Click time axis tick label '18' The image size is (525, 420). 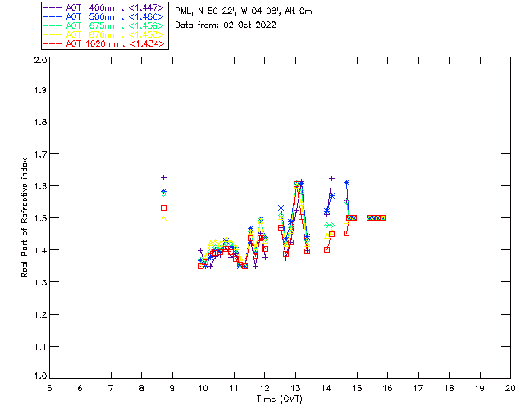coord(449,388)
